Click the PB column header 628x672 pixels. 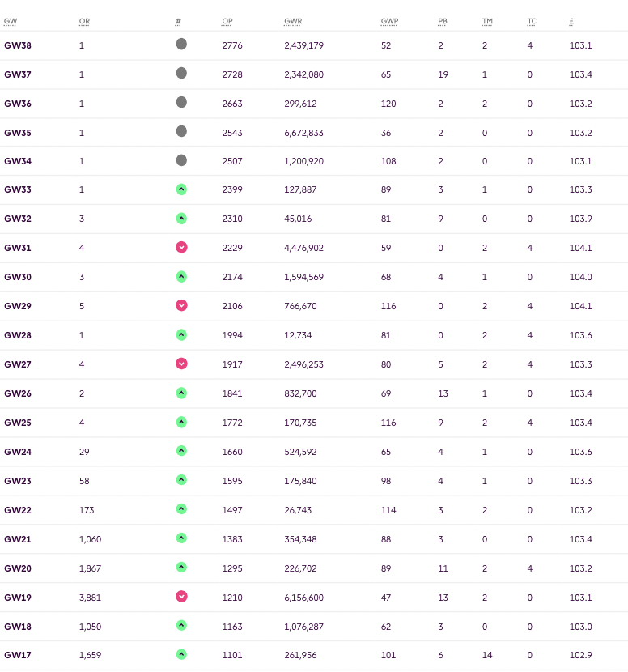tap(442, 20)
